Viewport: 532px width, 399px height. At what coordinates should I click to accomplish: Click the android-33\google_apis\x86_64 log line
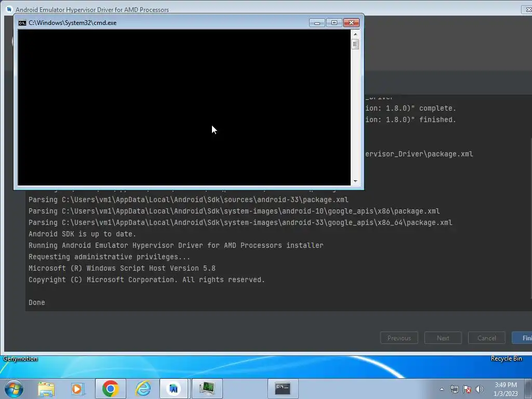240,222
